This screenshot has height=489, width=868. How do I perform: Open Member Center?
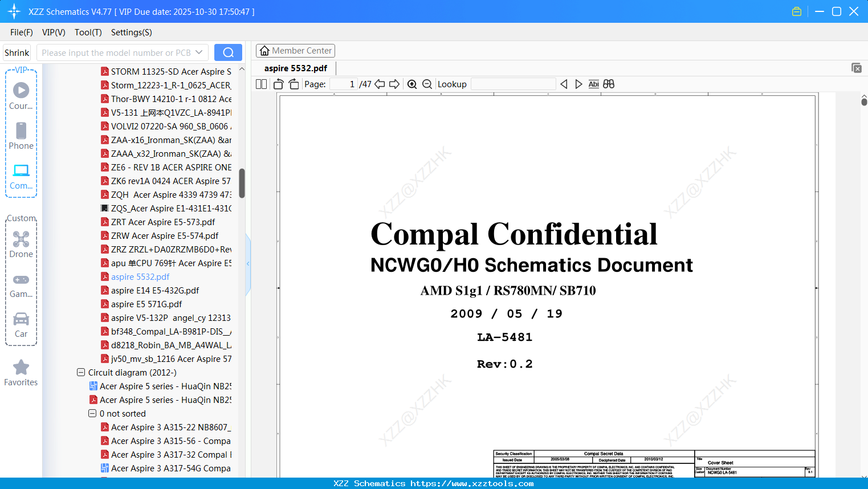click(295, 51)
